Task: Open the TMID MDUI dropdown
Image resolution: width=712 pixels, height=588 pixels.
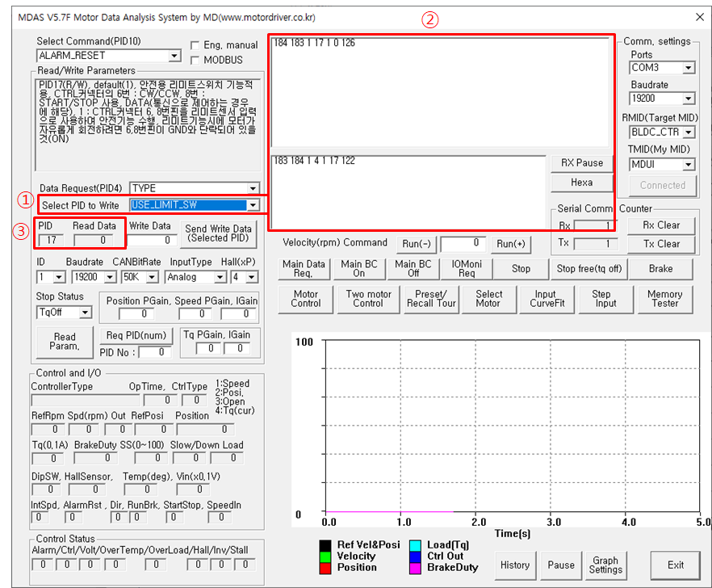Action: (689, 165)
